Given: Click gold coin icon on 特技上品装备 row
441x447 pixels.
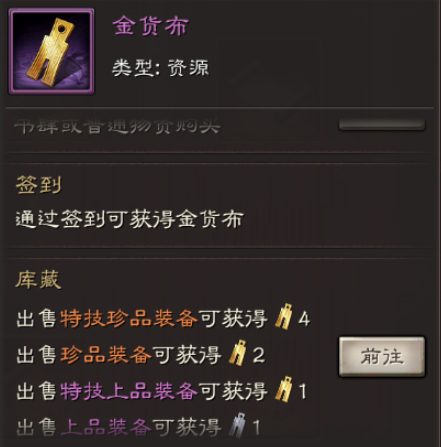Looking at the screenshot, I should coord(284,389).
